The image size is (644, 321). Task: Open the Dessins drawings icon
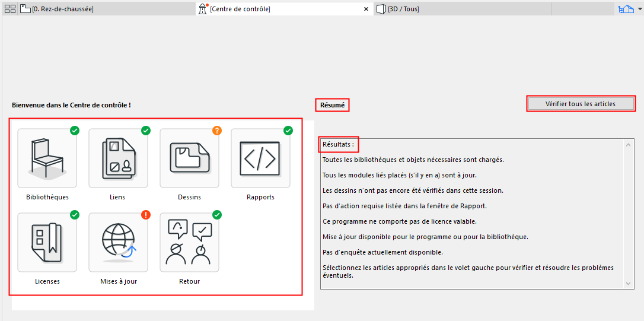click(189, 158)
